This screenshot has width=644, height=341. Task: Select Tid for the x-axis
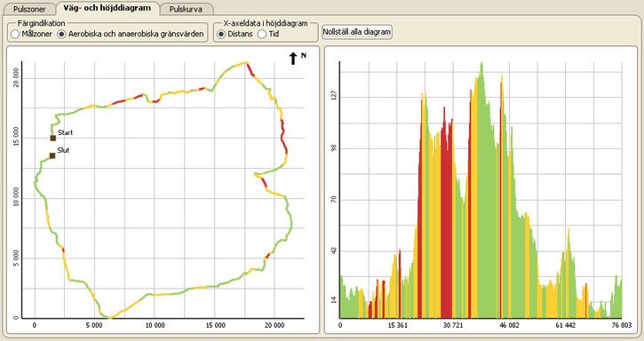pos(262,34)
